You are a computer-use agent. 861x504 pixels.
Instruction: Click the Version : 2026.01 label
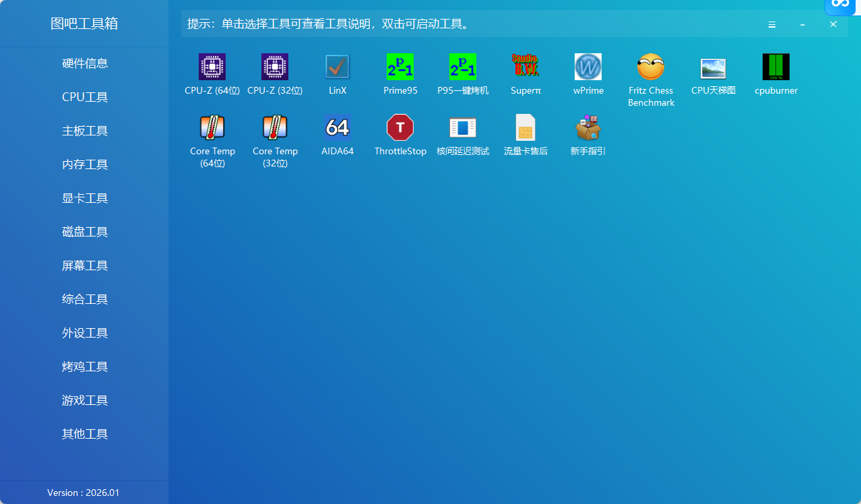(x=84, y=493)
